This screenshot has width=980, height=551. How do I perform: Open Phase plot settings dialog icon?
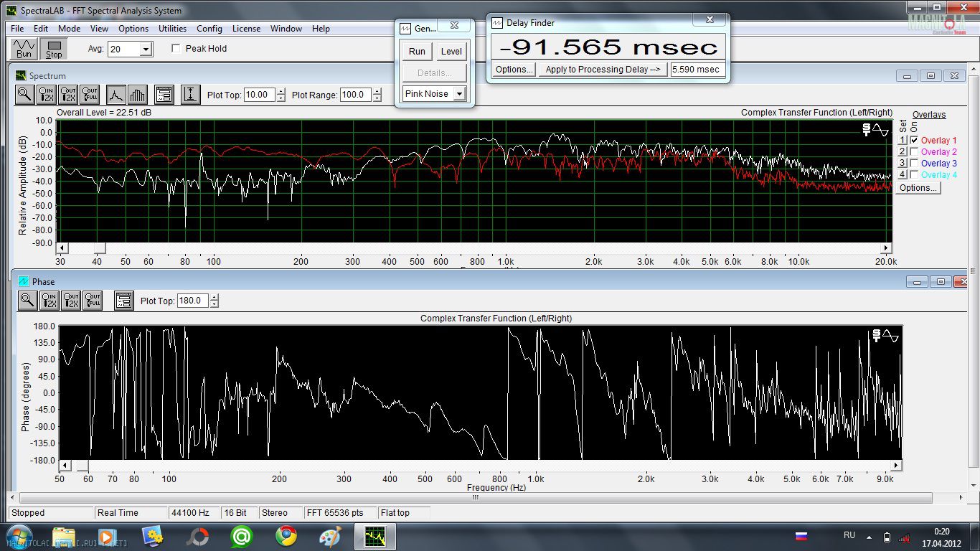coord(123,301)
